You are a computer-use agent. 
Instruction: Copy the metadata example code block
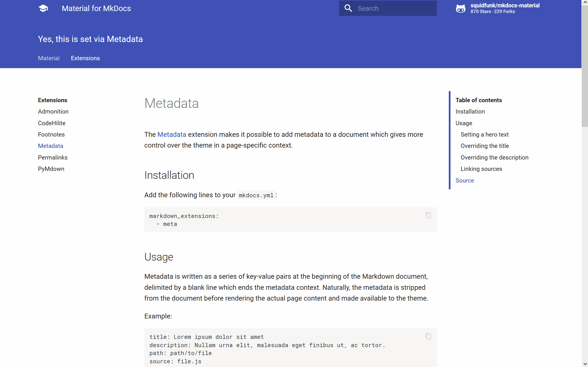[428, 336]
